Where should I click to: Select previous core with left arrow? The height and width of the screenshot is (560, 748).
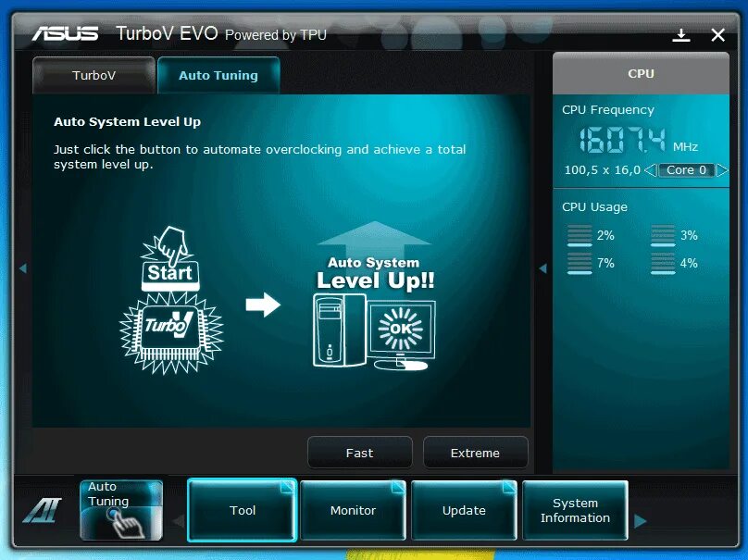[650, 169]
